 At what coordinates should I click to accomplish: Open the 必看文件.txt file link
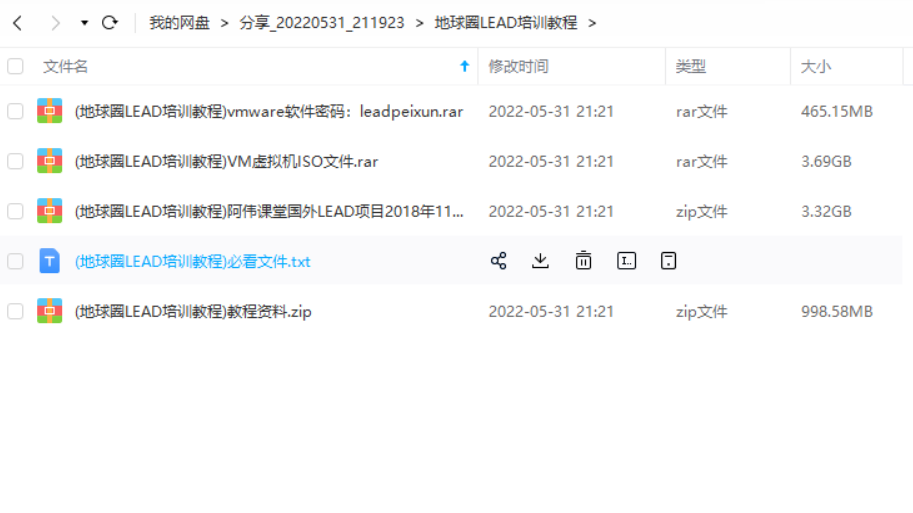[x=193, y=261]
